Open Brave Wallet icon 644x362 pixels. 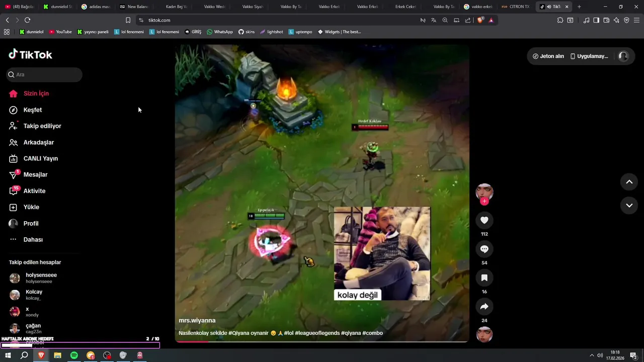[x=606, y=20]
